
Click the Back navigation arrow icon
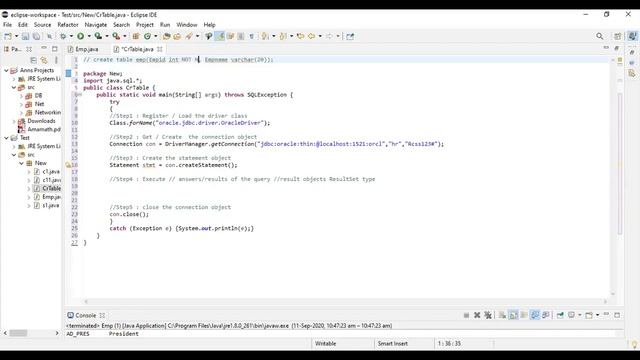312,36
